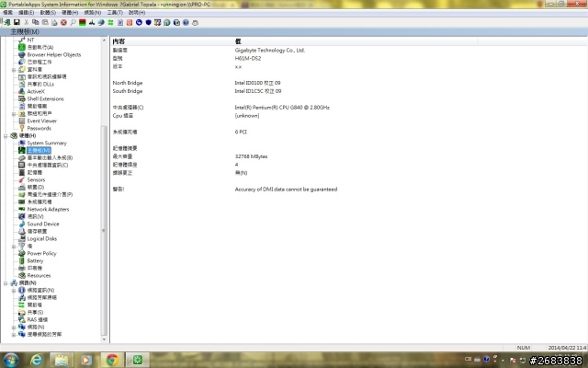Click the [unknown] Cpu socket value

click(x=247, y=116)
